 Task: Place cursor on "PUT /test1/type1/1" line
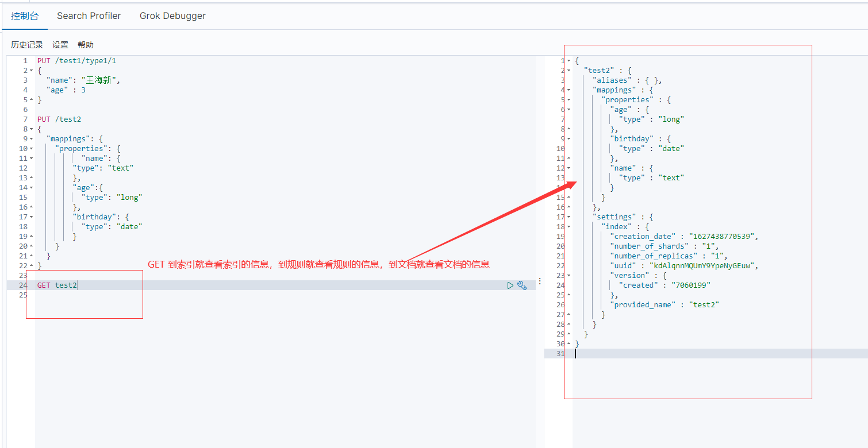77,61
